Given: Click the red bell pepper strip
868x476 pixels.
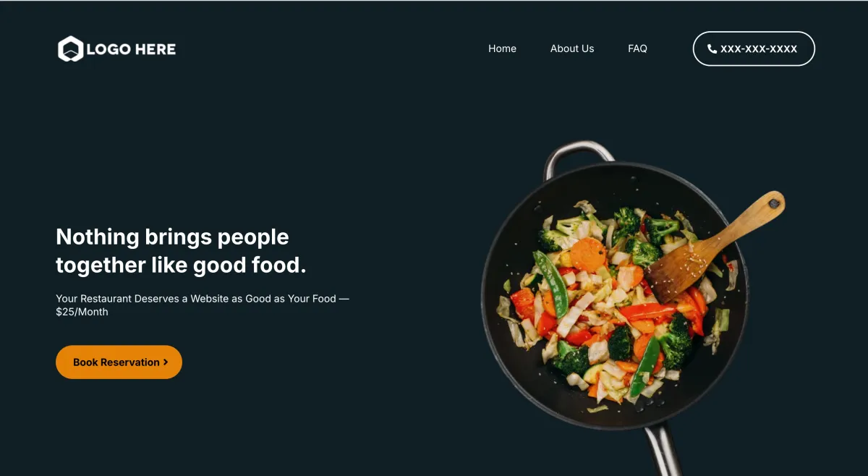Looking at the screenshot, I should click(647, 311).
